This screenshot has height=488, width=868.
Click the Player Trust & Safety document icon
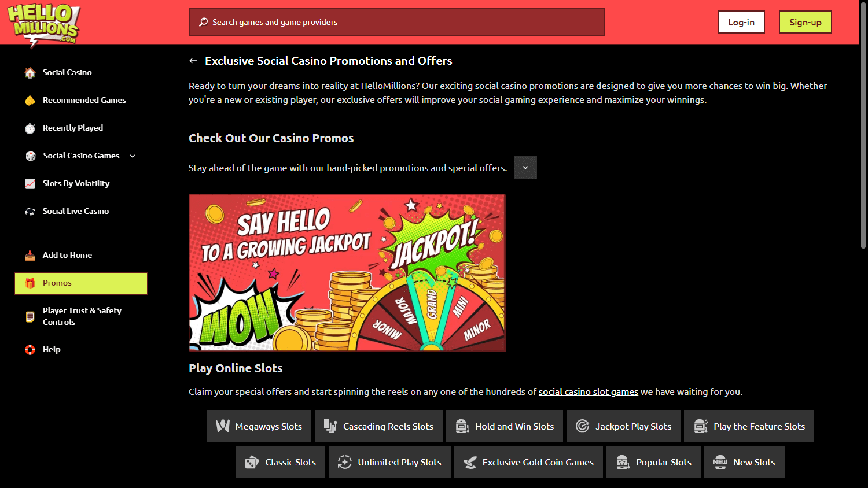(x=30, y=316)
